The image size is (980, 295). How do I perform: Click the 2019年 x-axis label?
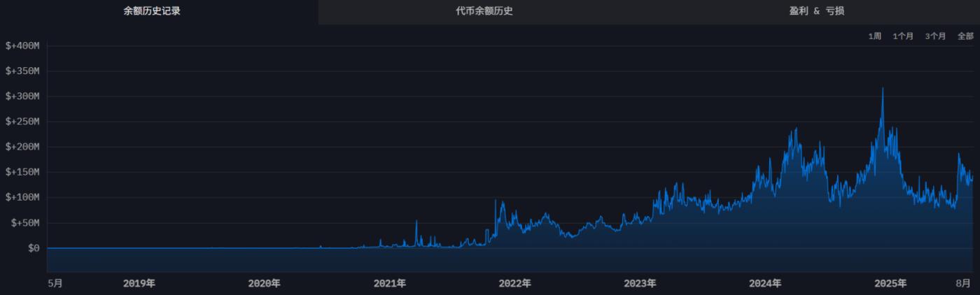pos(139,283)
